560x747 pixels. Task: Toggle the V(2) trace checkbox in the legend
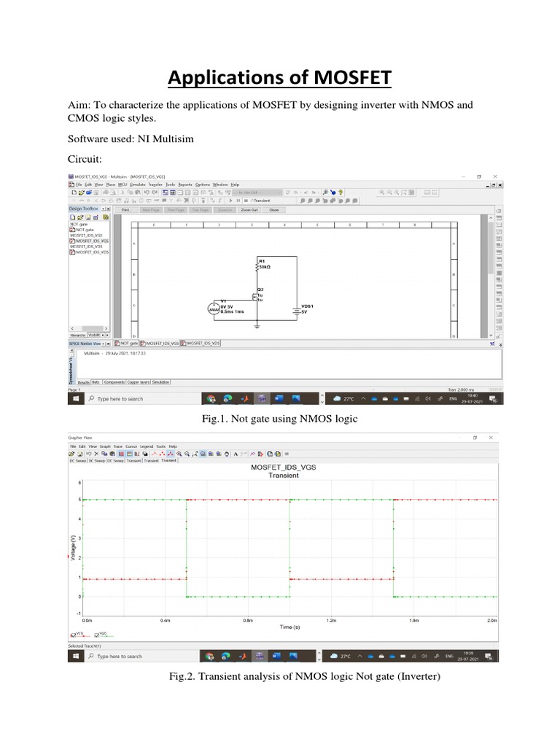(x=97, y=635)
